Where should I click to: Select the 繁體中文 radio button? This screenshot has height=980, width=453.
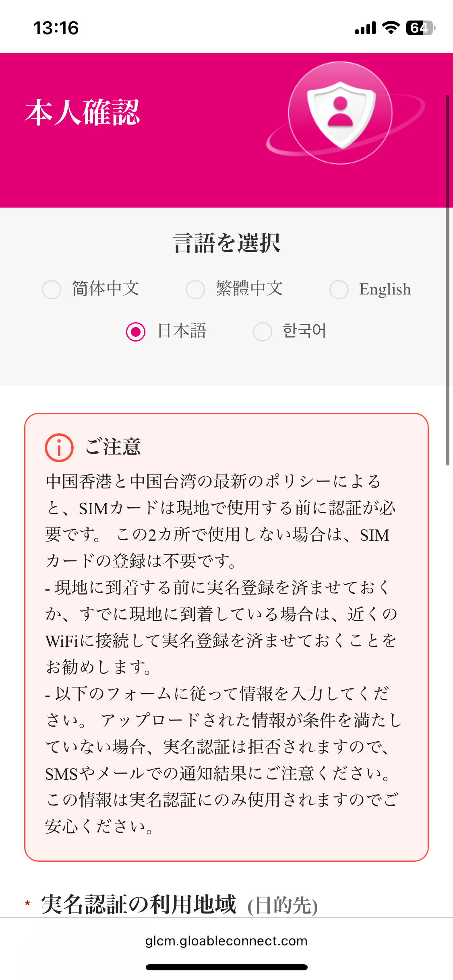pos(195,289)
